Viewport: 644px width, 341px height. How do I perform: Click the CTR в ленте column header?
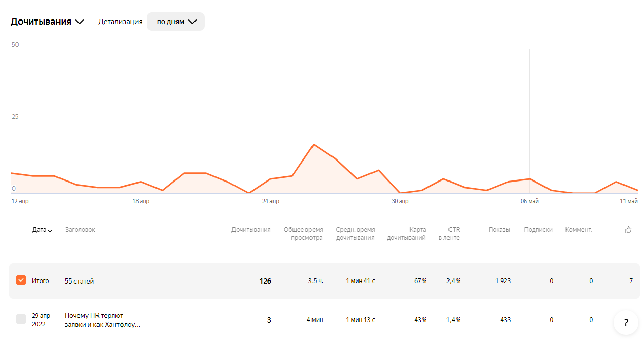click(x=449, y=234)
